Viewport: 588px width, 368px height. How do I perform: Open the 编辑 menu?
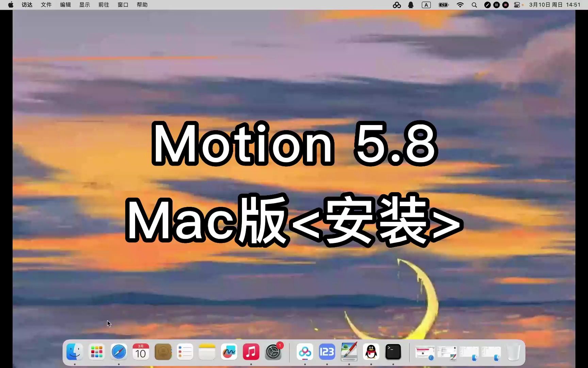65,5
